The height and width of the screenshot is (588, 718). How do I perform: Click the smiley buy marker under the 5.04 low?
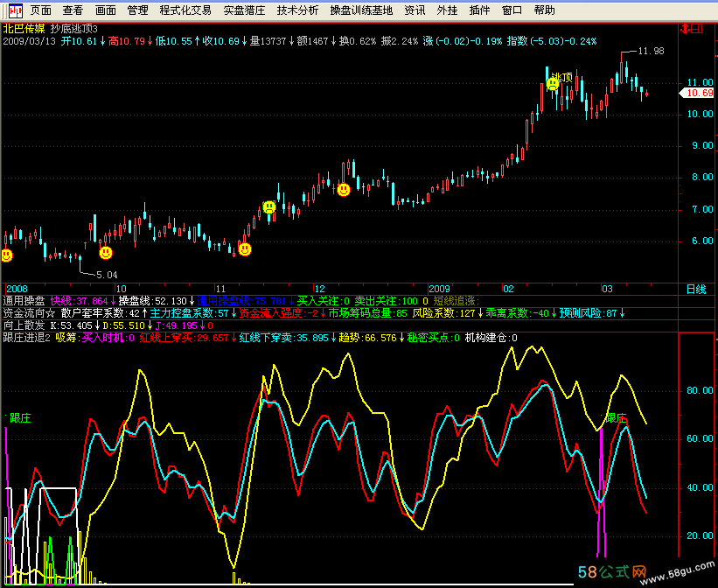(x=106, y=253)
